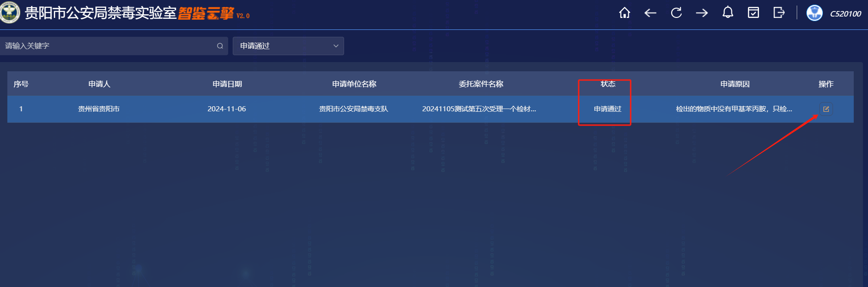The height and width of the screenshot is (287, 868).
Task: Click the edit icon in row 1
Action: click(826, 109)
